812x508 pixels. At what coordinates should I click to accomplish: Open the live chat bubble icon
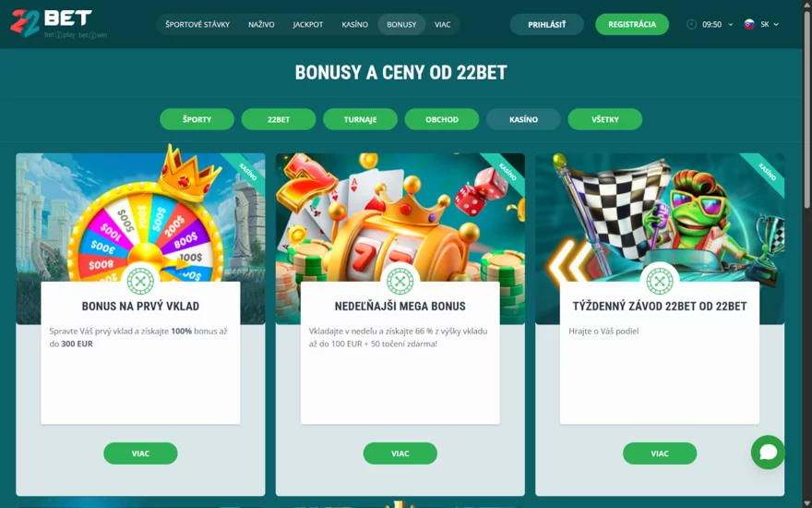click(768, 452)
